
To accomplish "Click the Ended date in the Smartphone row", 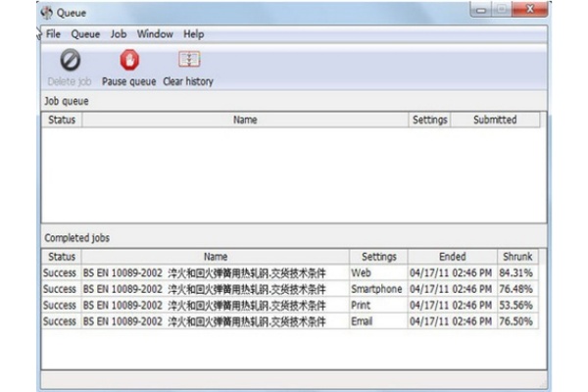I will click(451, 289).
